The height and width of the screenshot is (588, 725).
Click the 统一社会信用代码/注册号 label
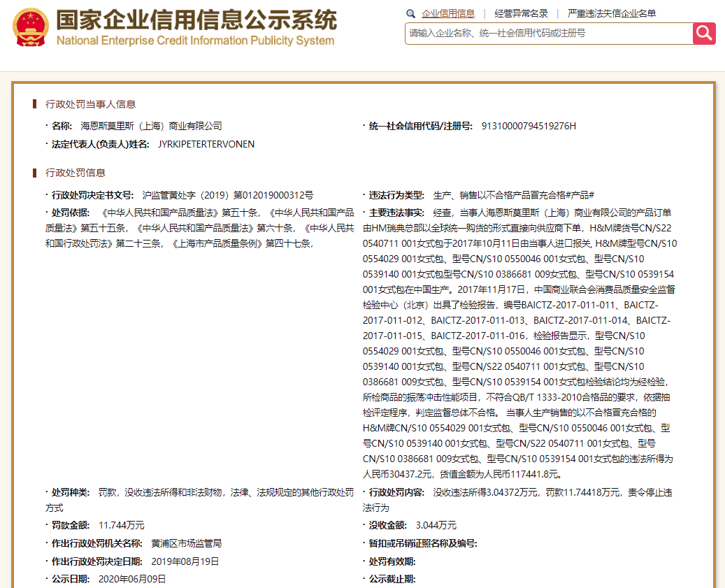(x=420, y=126)
